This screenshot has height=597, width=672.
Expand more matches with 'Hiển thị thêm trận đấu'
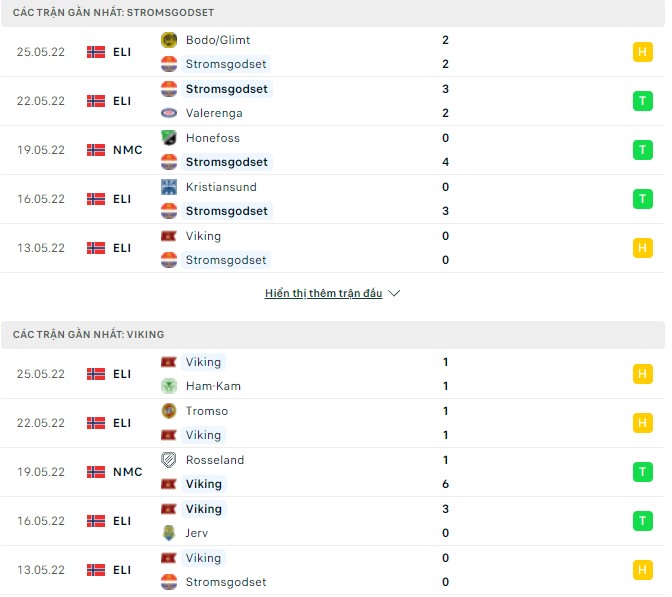(x=323, y=294)
